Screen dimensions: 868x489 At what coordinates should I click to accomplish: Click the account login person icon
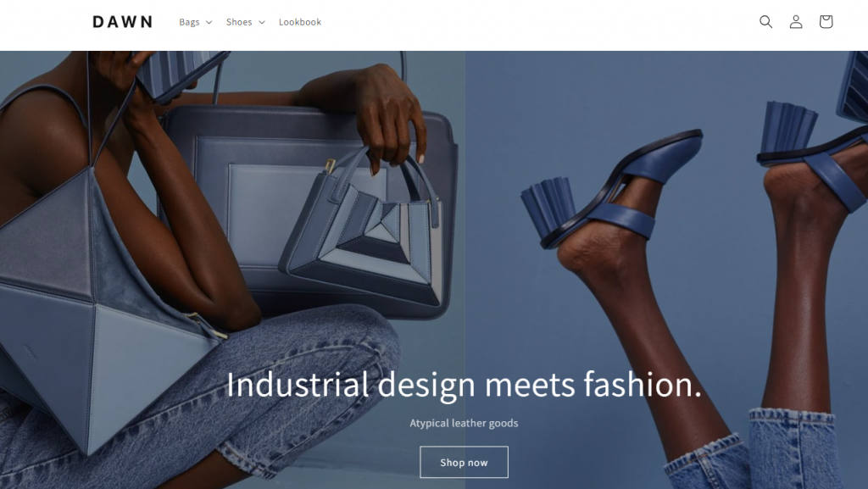795,21
